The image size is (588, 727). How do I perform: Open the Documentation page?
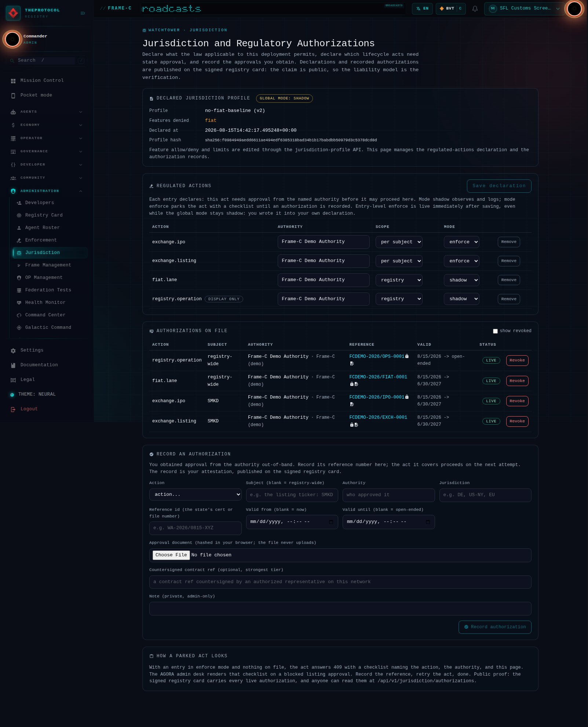pos(47,365)
